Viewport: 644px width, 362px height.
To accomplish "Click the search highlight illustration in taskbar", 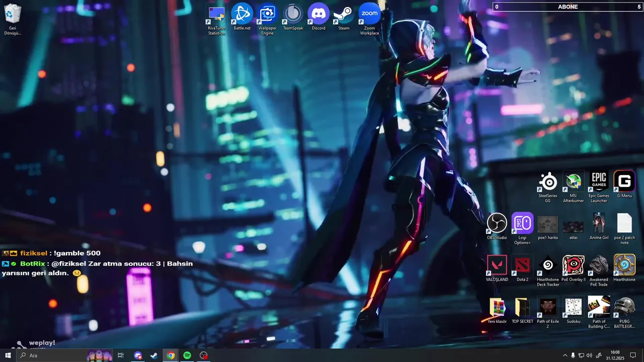I will click(99, 355).
